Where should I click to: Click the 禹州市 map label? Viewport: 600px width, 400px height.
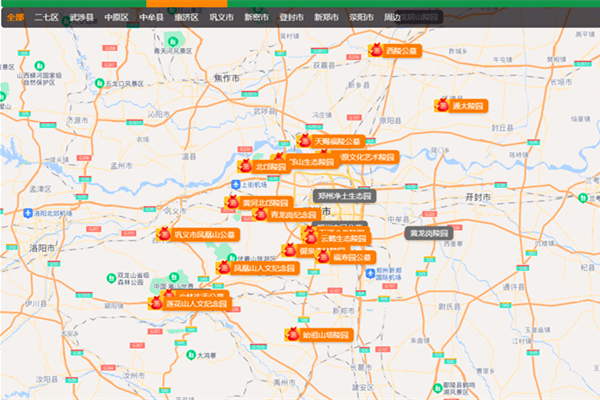(x=284, y=382)
